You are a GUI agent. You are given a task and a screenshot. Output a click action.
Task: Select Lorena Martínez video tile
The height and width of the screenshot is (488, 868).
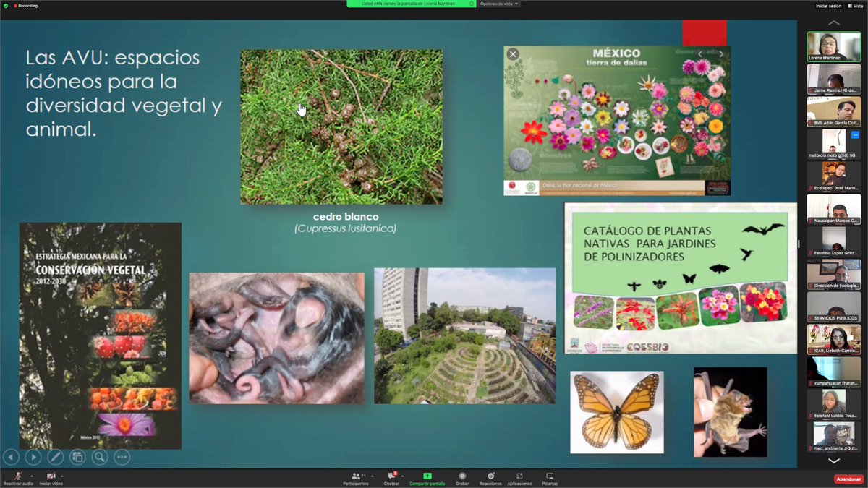pos(834,46)
